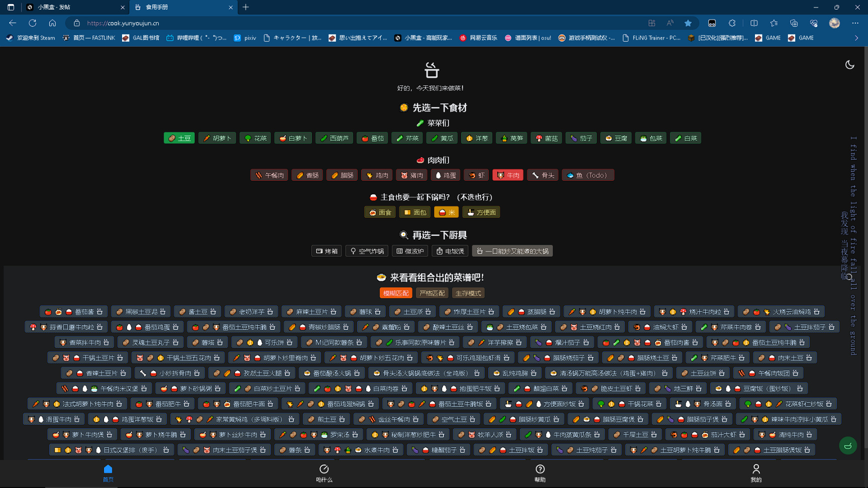Switch to 严格匹配 mode
The width and height of the screenshot is (868, 488).
(x=432, y=293)
